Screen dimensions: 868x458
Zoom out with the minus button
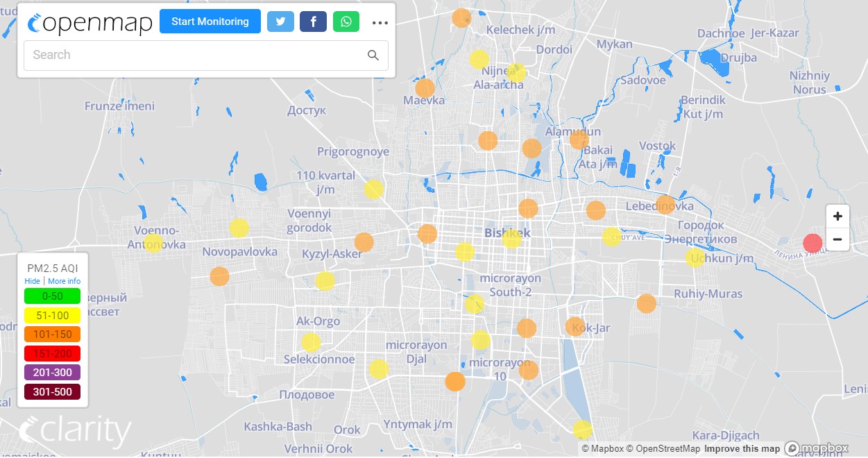click(837, 239)
